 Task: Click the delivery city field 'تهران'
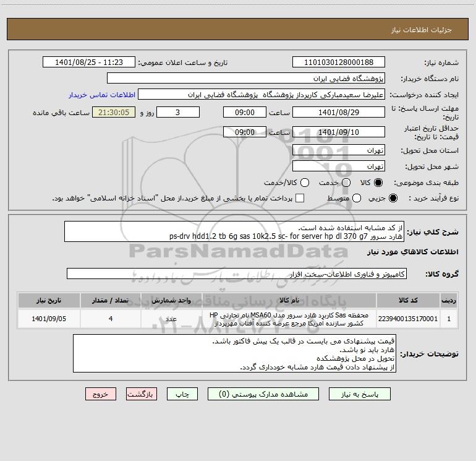coord(339,166)
